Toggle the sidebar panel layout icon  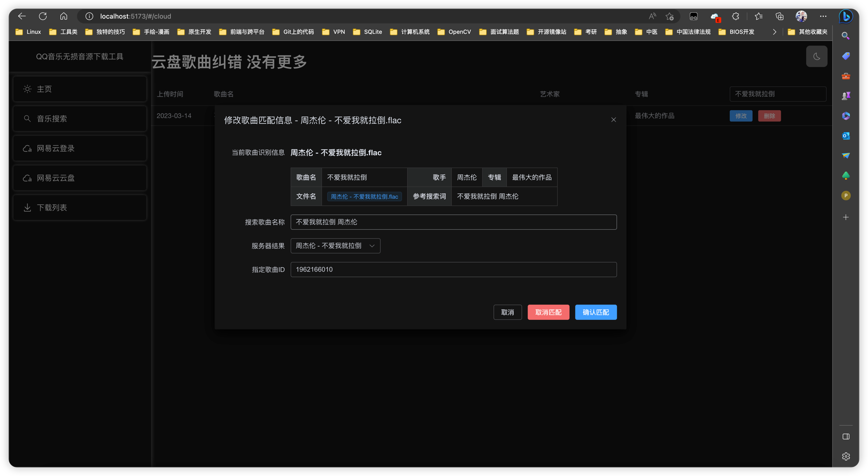[x=846, y=437]
